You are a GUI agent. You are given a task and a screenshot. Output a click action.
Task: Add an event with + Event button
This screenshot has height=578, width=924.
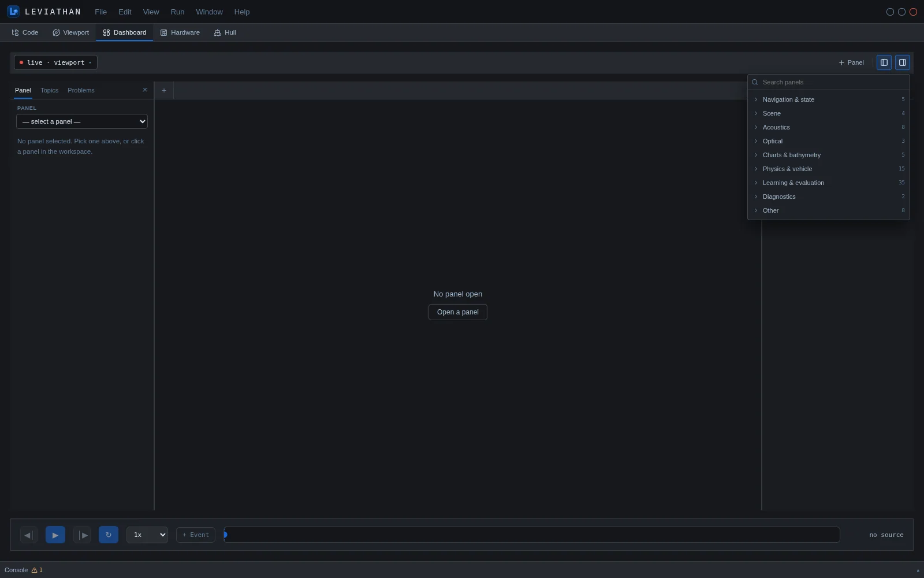[196, 535]
